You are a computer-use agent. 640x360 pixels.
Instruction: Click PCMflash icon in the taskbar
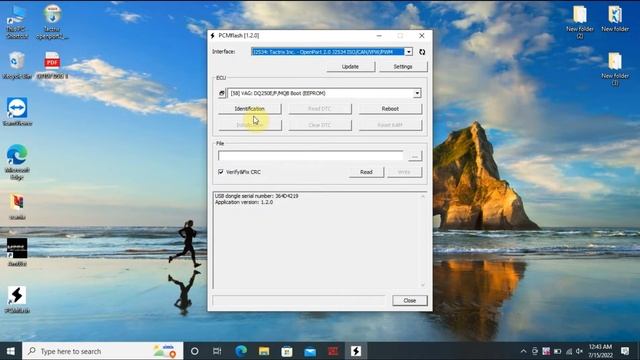356,351
